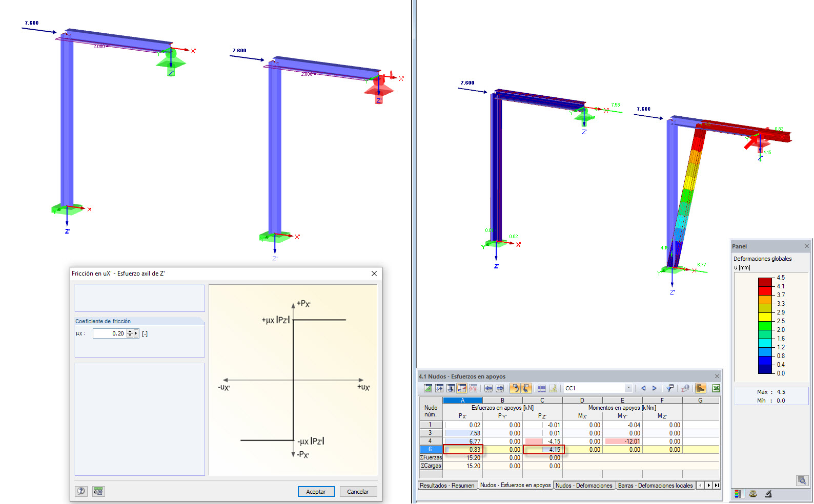Screen dimensions: 814x504
Task: Go to next table with right arrow icon
Action: tap(500, 388)
